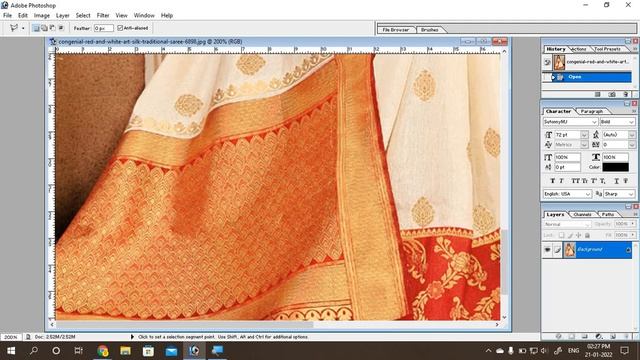Switch to the Paths tab
Image resolution: width=640 pixels, height=360 pixels.
pos(608,214)
